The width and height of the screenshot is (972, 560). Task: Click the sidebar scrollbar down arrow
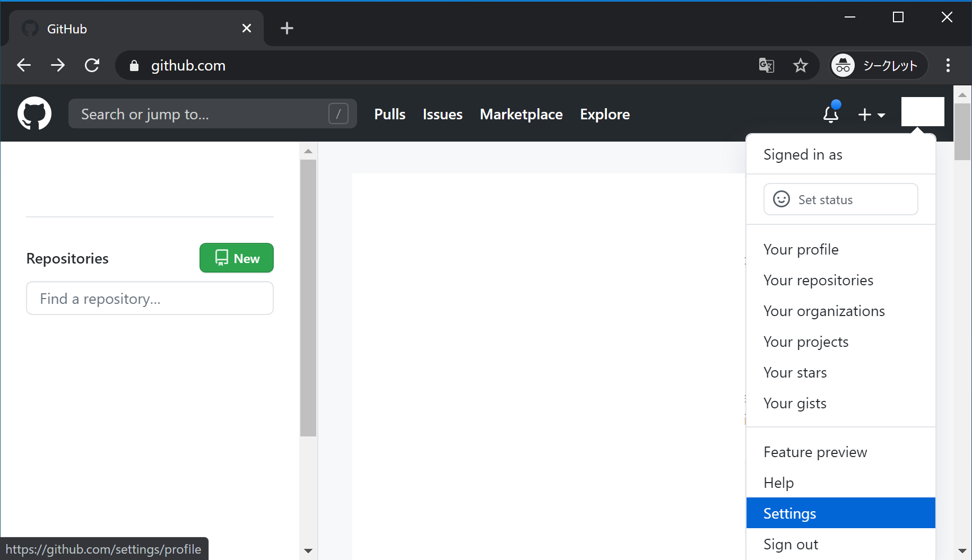308,551
